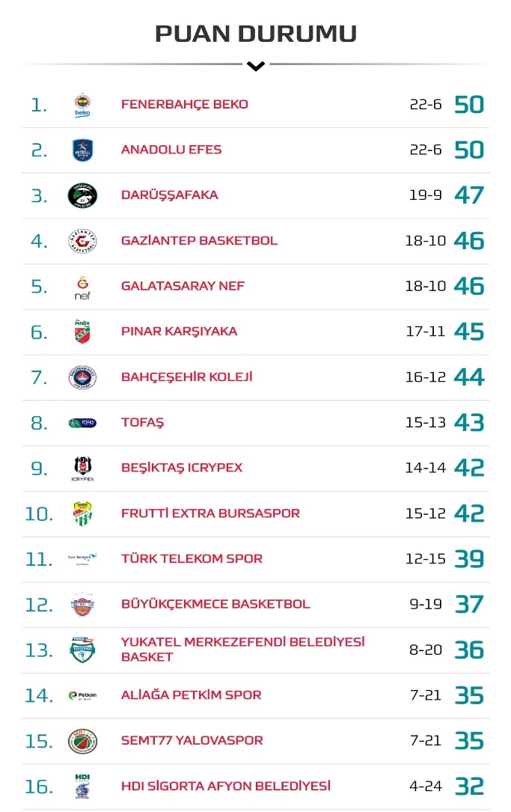The width and height of the screenshot is (511, 812).
Task: Click the HDI Sigorta Afyon logo
Action: pyautogui.click(x=82, y=787)
